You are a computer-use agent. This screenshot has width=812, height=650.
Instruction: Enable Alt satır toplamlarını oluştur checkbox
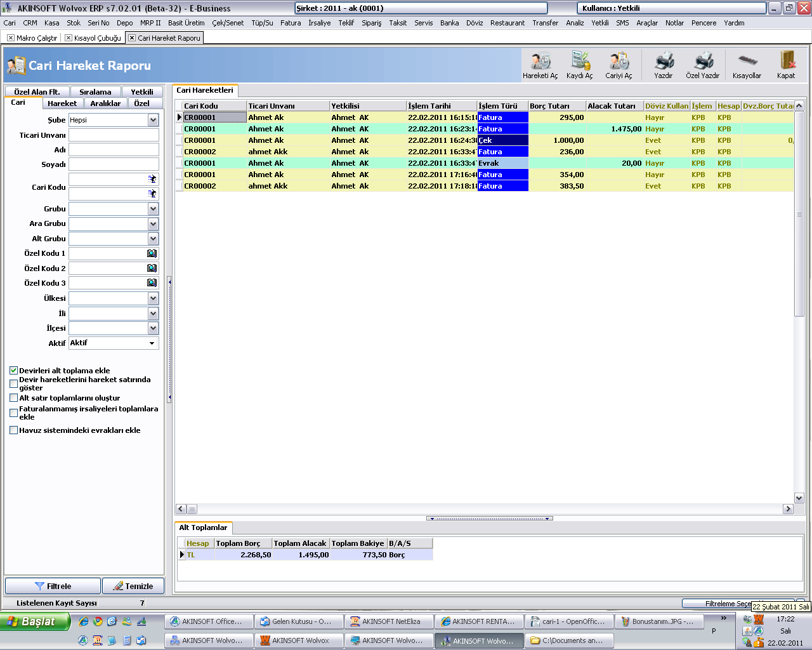tap(13, 398)
